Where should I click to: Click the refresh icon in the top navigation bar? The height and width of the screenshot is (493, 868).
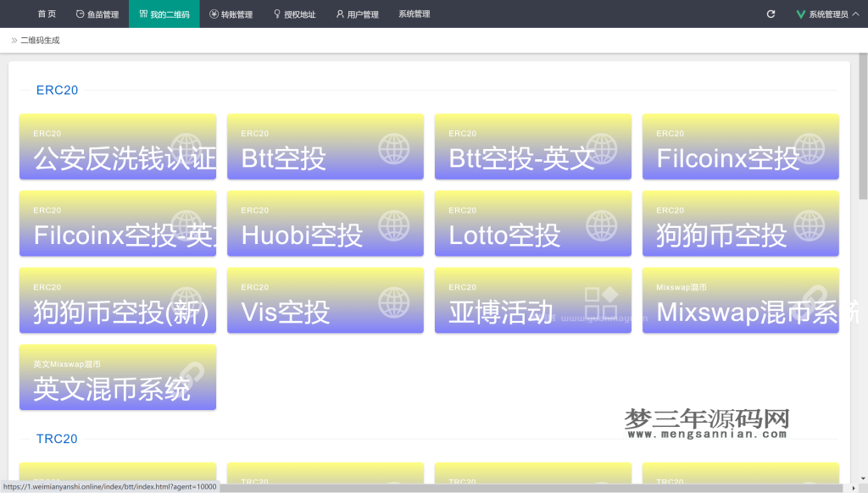[770, 14]
